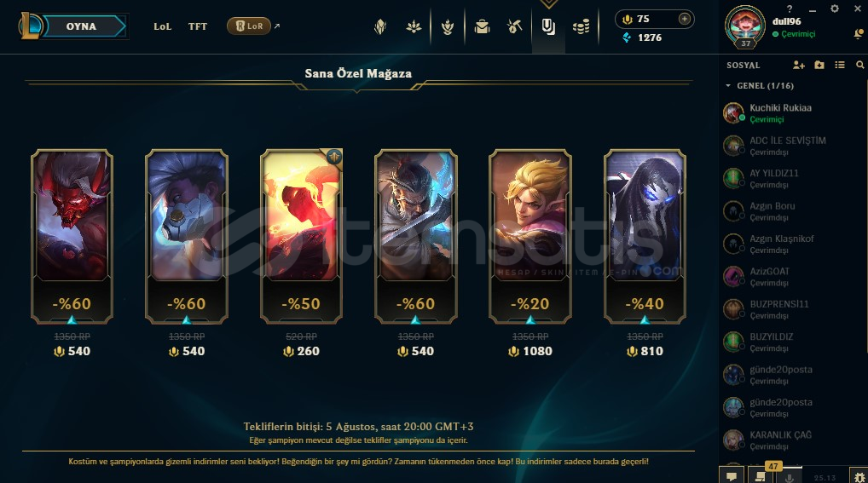
Task: Click the new folder icon in social panel
Action: pos(819,66)
